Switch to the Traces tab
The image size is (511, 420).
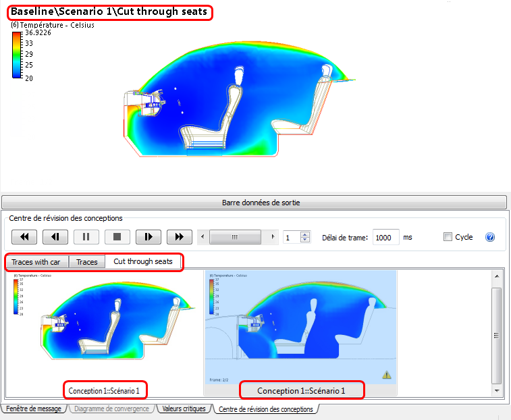tap(87, 262)
